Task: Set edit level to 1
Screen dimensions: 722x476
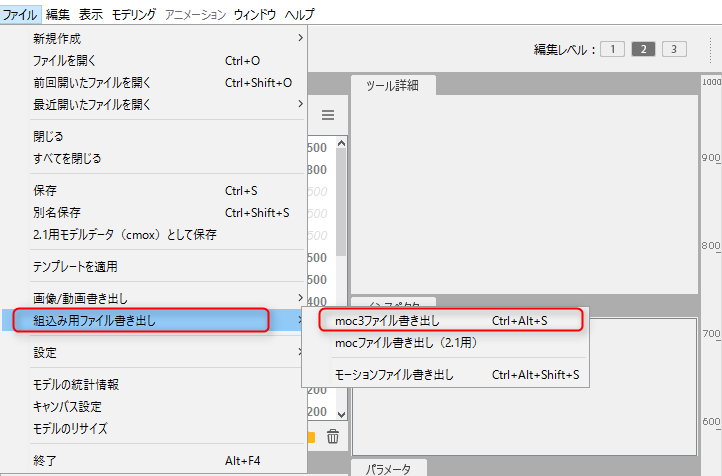Action: coord(612,49)
